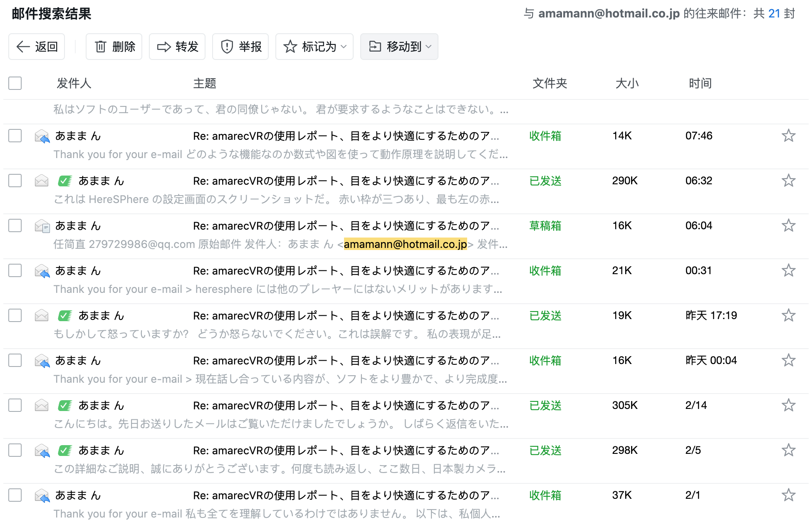Screen dimensions: 812x525
Task: Click the 收件箱 label on the 2/1 email
Action: pos(545,495)
